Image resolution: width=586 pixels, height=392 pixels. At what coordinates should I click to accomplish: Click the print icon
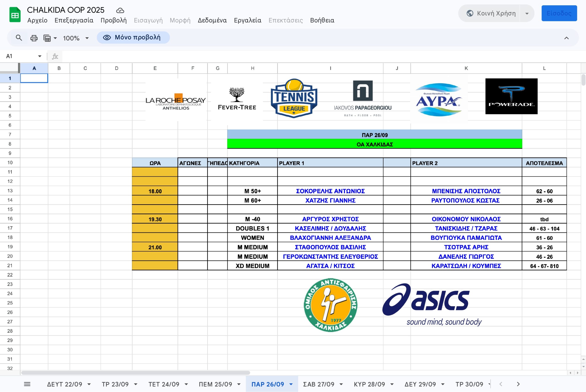tap(34, 38)
